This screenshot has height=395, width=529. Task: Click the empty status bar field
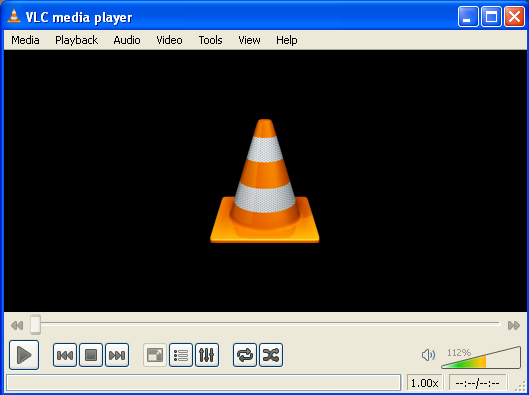204,383
